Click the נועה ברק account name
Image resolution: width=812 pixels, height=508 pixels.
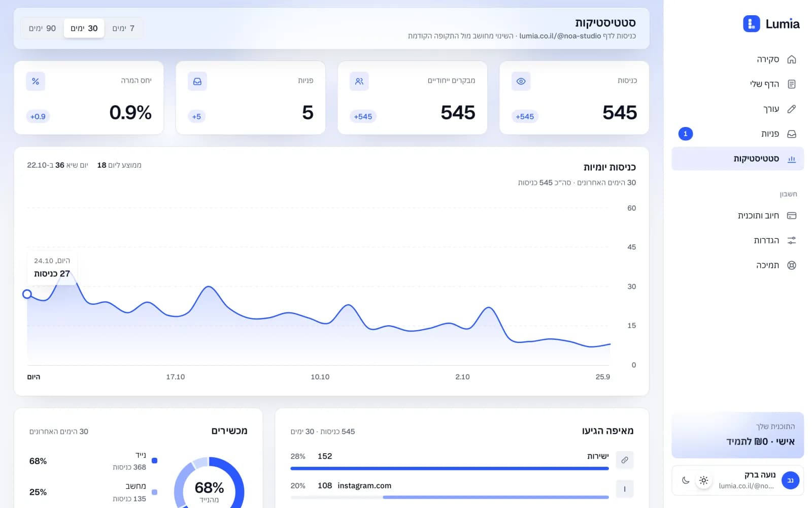click(x=760, y=475)
